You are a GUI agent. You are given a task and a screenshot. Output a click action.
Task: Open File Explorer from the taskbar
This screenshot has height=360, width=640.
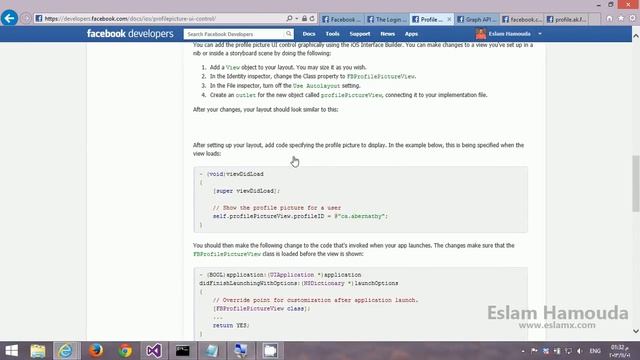tap(38, 351)
